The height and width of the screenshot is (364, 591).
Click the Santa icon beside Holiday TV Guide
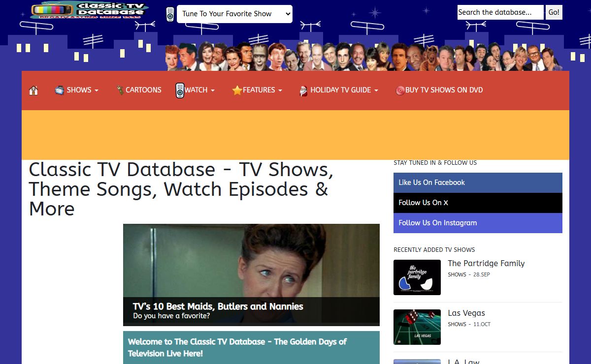coord(303,91)
